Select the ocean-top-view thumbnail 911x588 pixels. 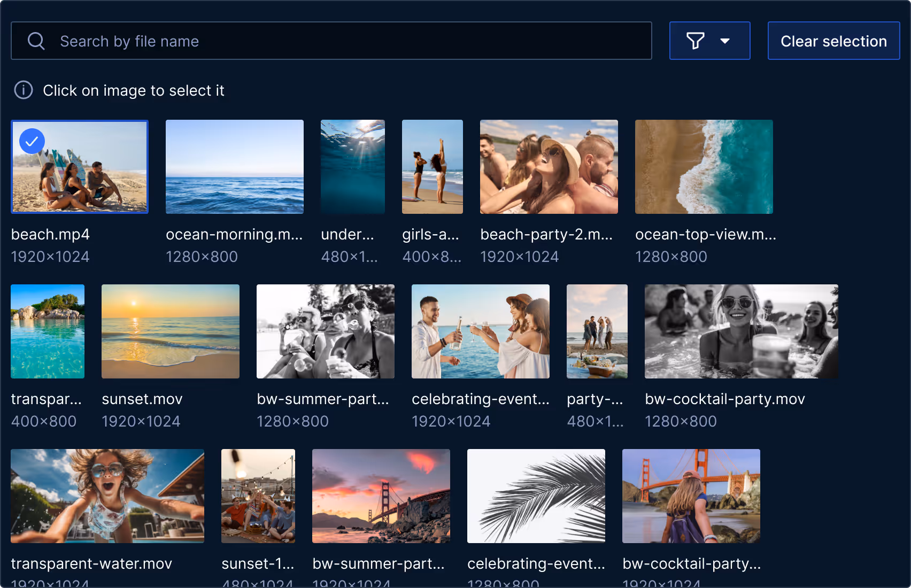point(704,167)
